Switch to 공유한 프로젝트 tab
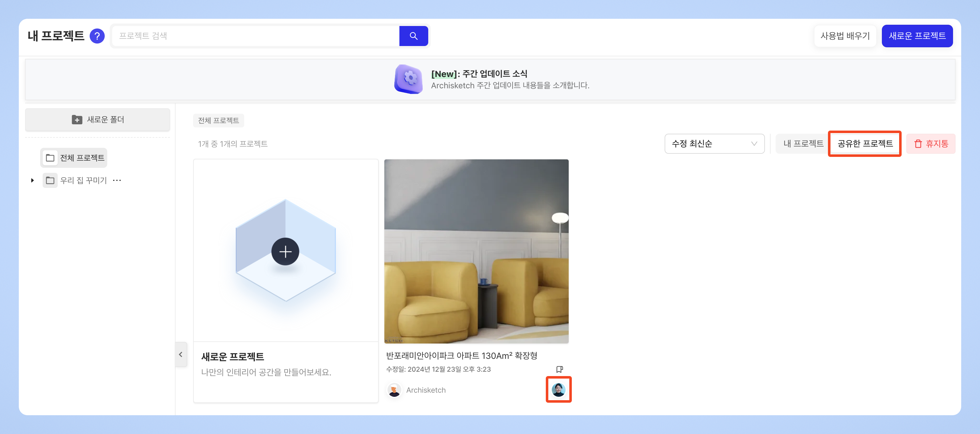This screenshot has width=980, height=434. (865, 144)
